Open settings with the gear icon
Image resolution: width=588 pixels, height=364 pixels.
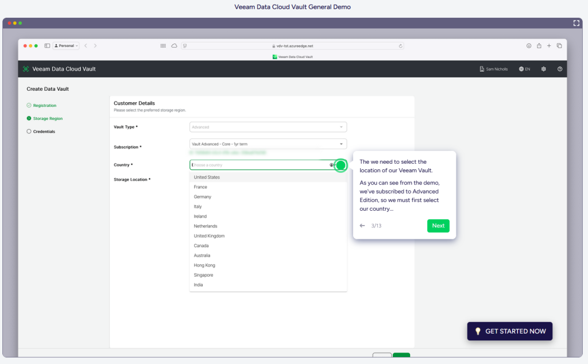point(543,69)
